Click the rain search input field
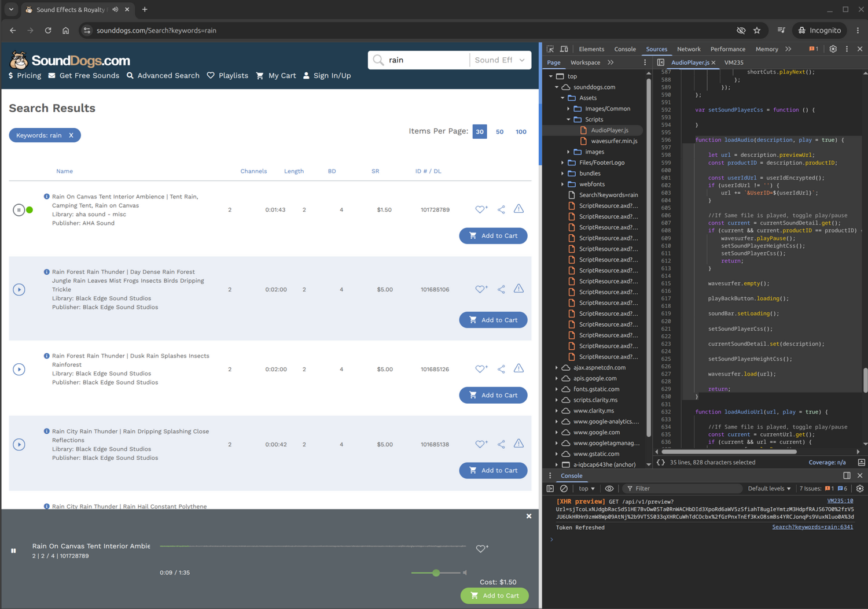Viewport: 868px width, 609px height. (x=427, y=60)
